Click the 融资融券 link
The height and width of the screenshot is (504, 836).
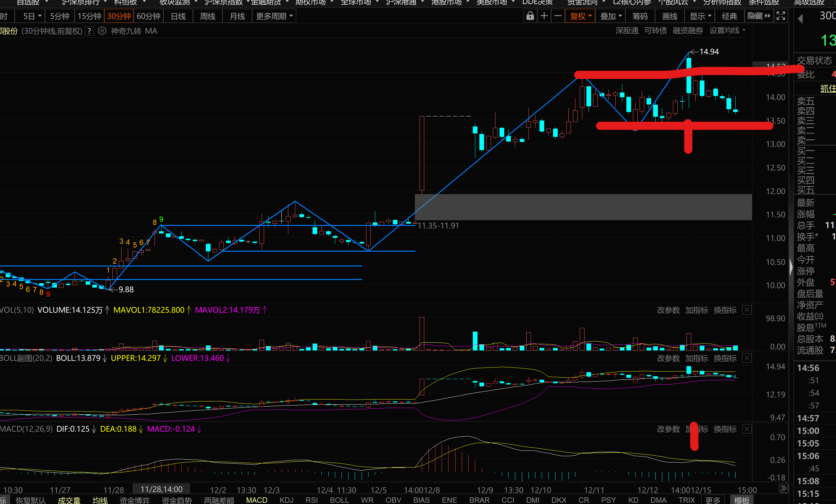(688, 31)
